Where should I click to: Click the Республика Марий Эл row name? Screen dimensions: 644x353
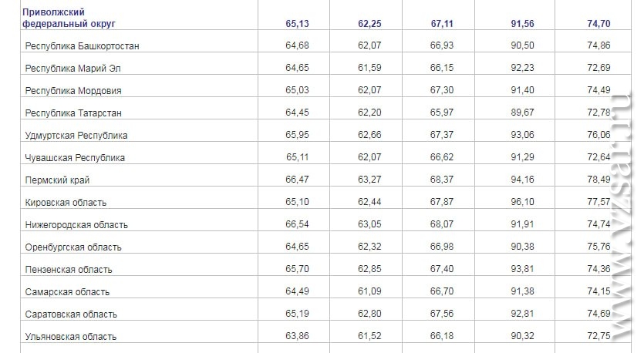point(73,69)
